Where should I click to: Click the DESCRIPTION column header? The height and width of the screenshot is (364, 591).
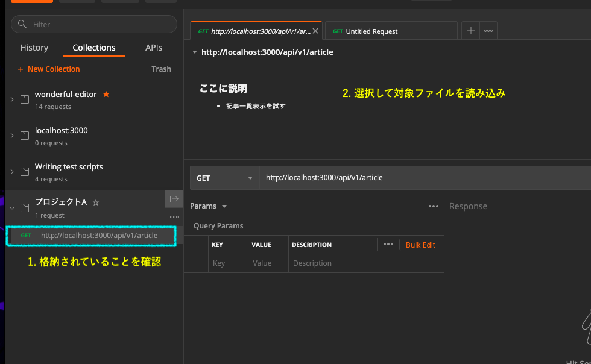(312, 245)
